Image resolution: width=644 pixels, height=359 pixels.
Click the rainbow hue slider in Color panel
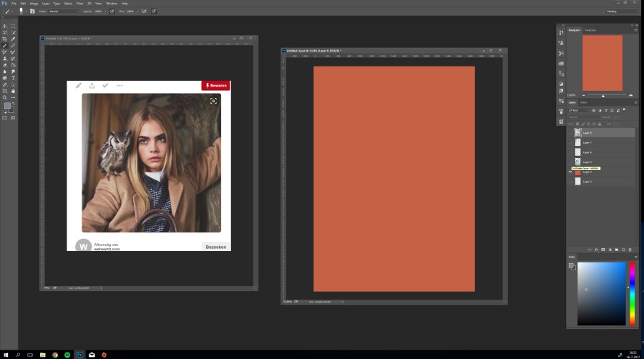pyautogui.click(x=632, y=293)
